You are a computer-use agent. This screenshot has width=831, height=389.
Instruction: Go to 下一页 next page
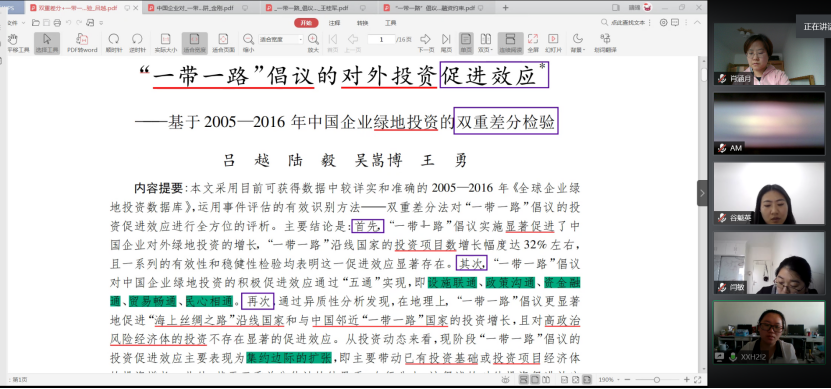pyautogui.click(x=426, y=42)
